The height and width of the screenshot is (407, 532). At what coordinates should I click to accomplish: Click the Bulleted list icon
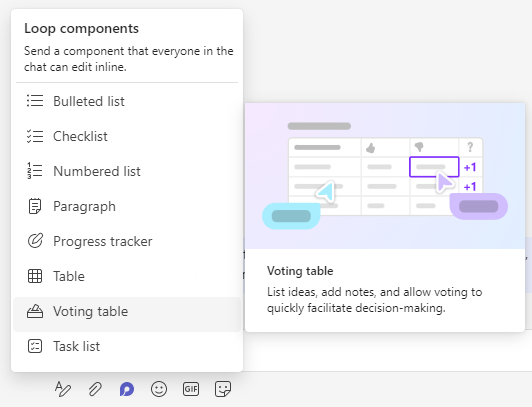tap(35, 101)
